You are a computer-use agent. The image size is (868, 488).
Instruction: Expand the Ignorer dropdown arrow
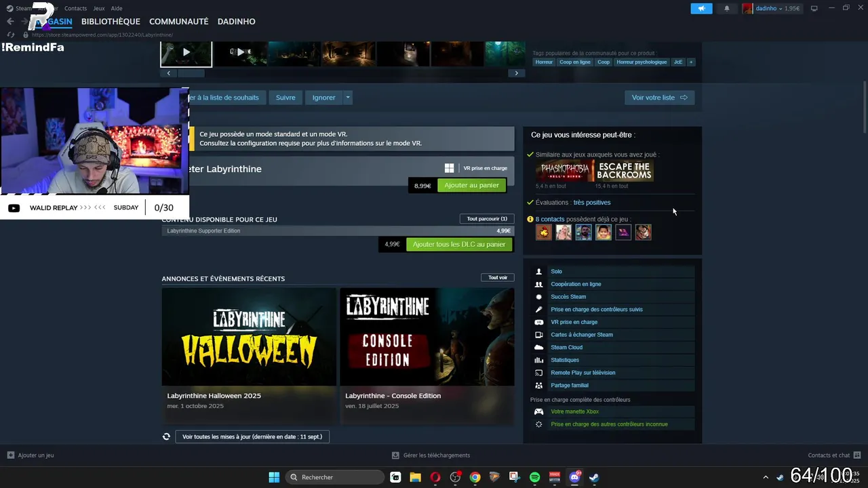[x=348, y=98]
